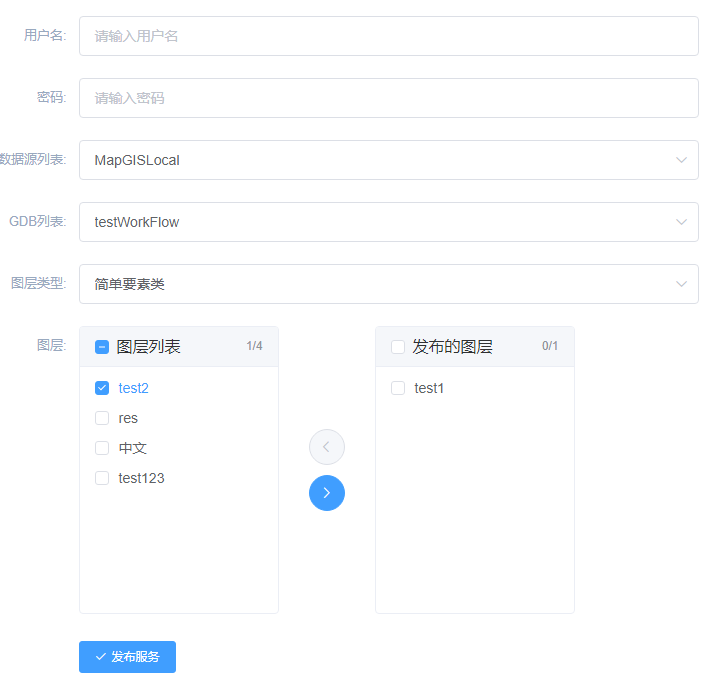Click the 中文 layer label
Screen dimensions: 711x683
(x=132, y=448)
